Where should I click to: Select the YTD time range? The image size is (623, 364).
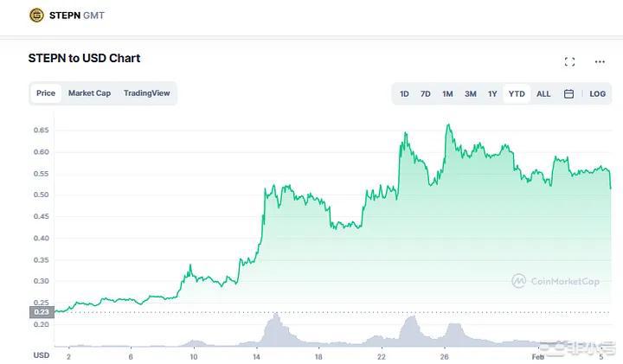517,93
